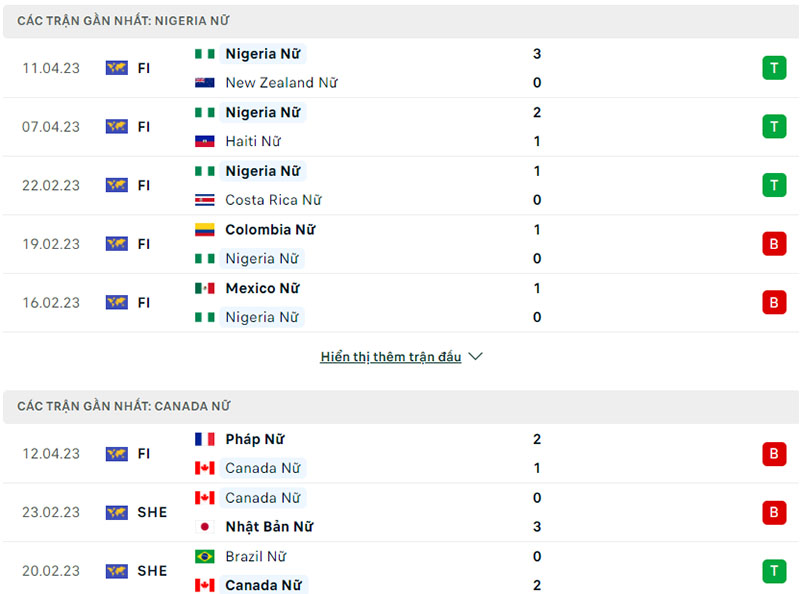
Task: Click red B badge for Colombia match
Action: (773, 244)
